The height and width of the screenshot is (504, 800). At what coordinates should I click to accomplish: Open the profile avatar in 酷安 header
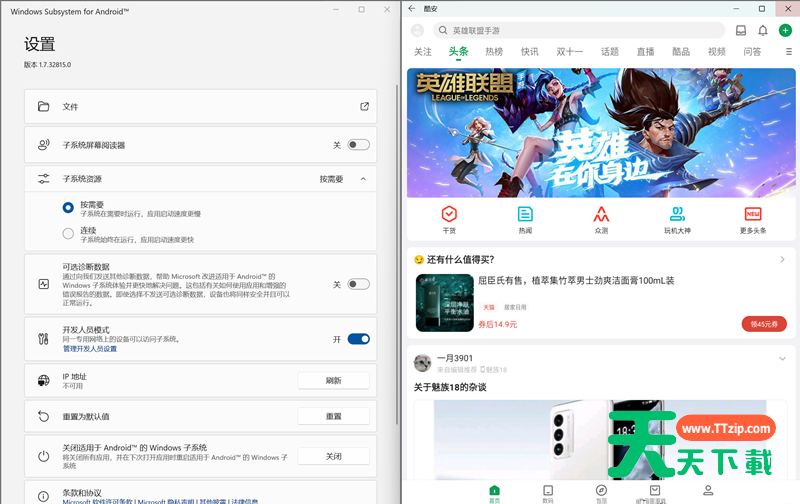(417, 31)
